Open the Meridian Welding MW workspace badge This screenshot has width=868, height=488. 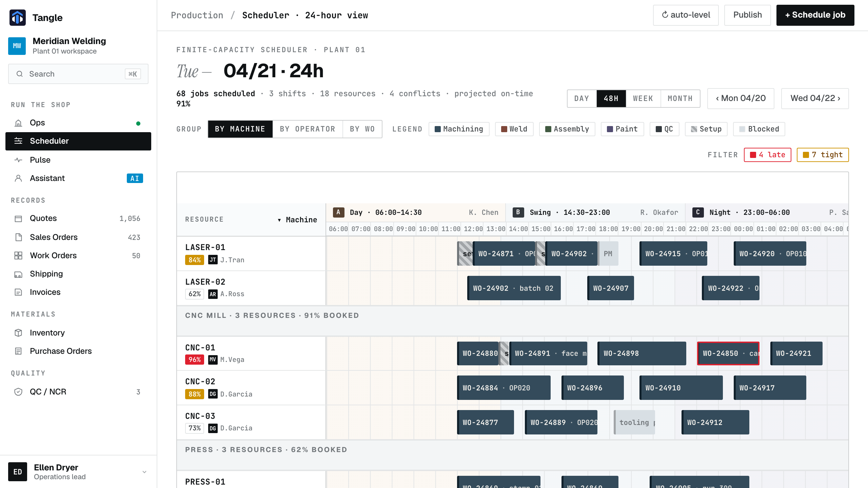click(17, 46)
